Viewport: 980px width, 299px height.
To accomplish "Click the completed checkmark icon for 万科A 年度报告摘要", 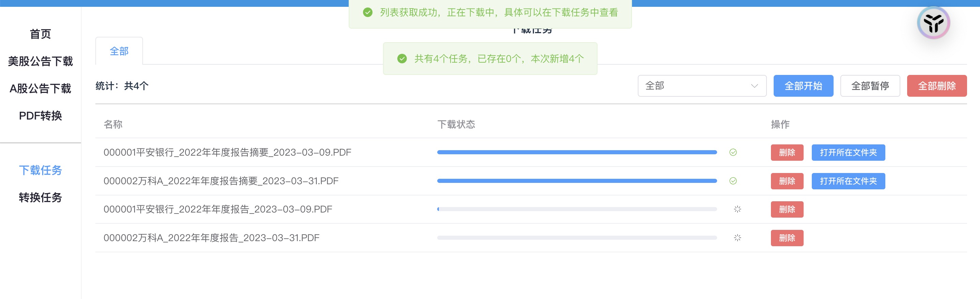I will click(x=733, y=181).
